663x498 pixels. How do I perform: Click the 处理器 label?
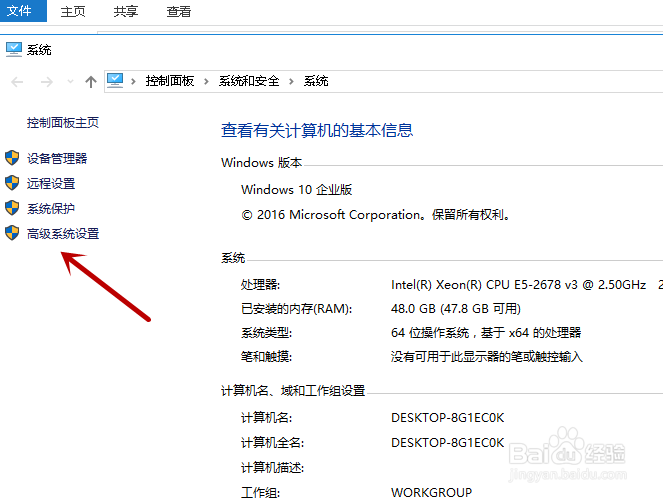[260, 285]
